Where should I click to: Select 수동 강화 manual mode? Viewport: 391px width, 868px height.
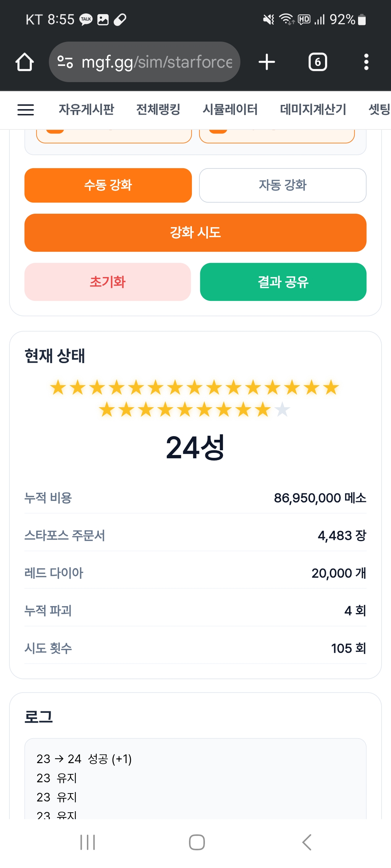point(108,185)
